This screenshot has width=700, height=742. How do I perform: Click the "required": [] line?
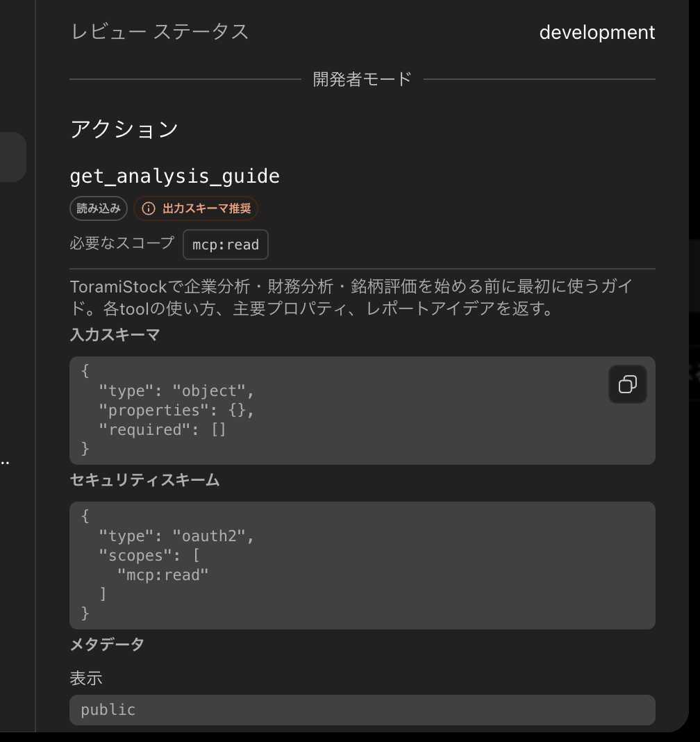(162, 429)
